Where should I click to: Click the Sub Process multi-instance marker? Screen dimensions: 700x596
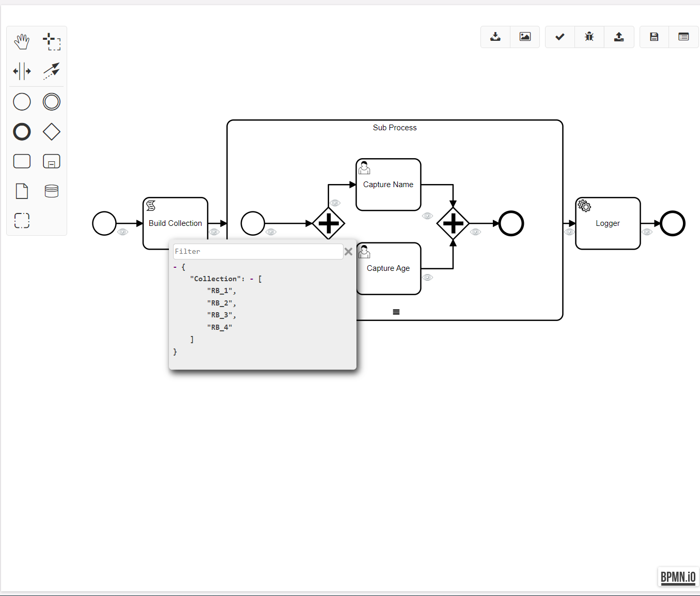[x=396, y=312]
